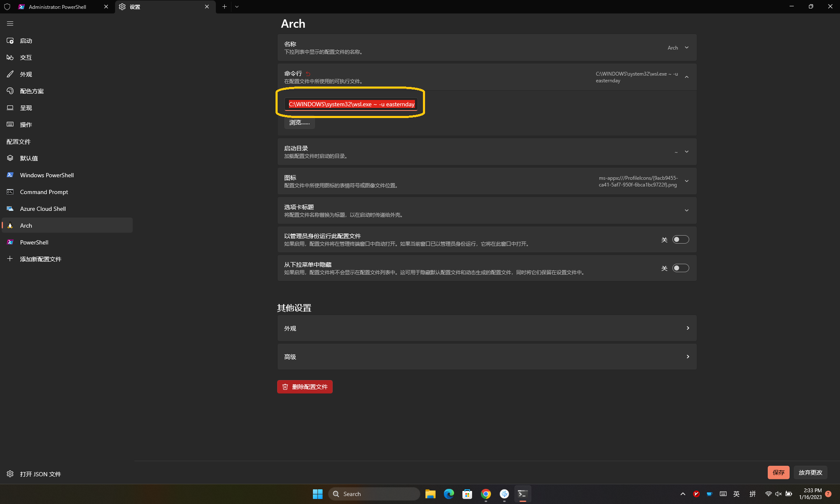Switch input language via 英 indicator
Image resolution: width=840 pixels, height=504 pixels.
coord(736,494)
